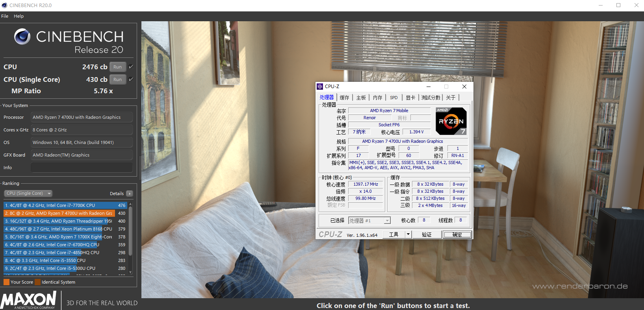Open the File menu in Cinebench
Viewport: 644px width, 310px height.
(5, 16)
